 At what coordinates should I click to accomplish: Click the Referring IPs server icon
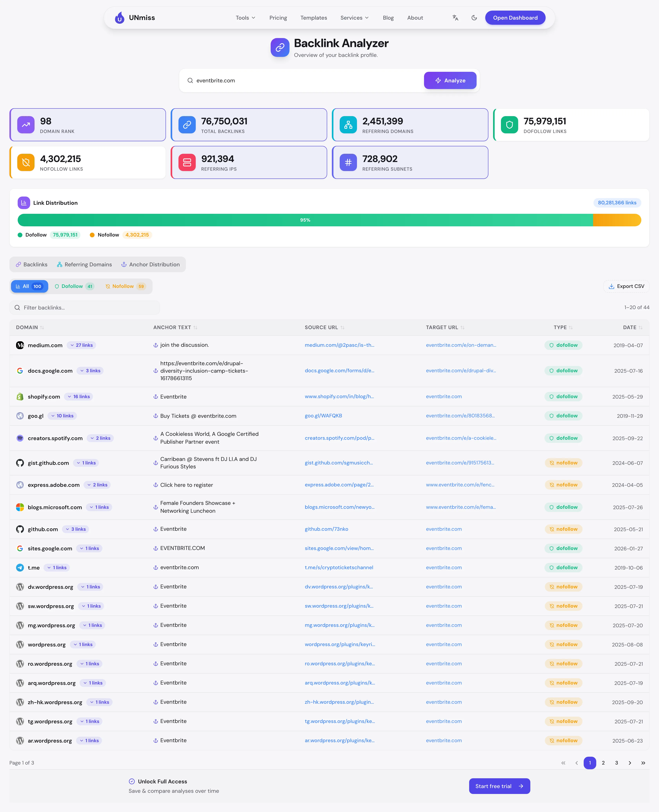click(x=187, y=162)
